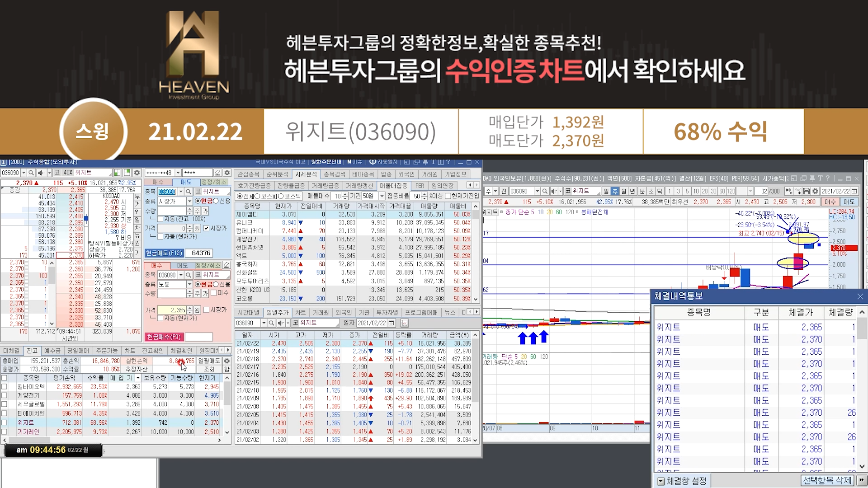This screenshot has width=868, height=488.
Task: Open the 종류 보통 order type dropdown
Action: [189, 284]
